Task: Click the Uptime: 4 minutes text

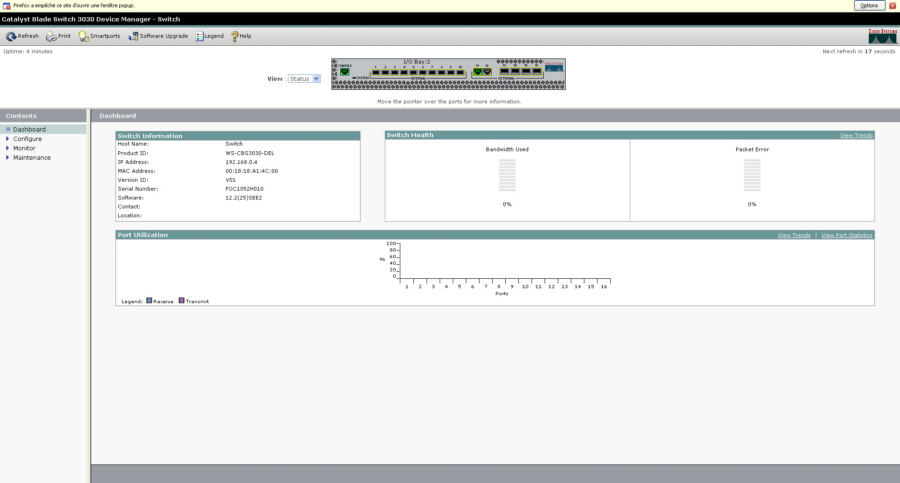Action: 28,52
